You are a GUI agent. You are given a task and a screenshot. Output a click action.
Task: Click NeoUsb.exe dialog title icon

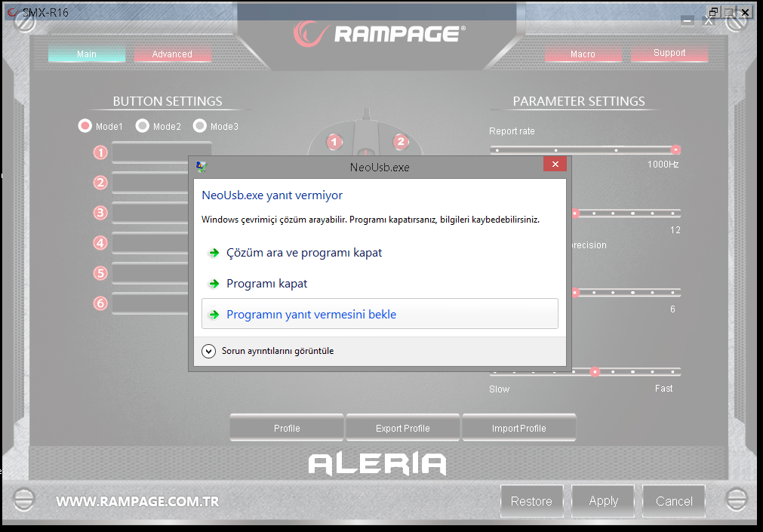(202, 167)
